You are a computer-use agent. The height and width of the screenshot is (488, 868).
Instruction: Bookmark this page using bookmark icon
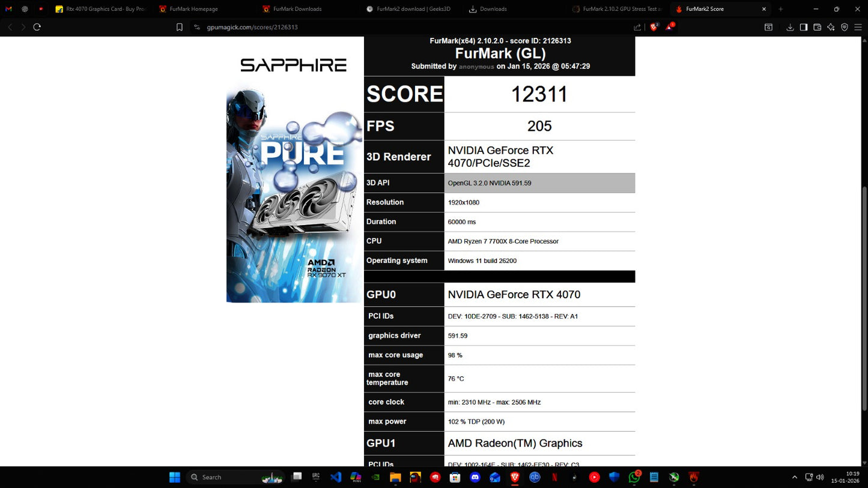[179, 27]
